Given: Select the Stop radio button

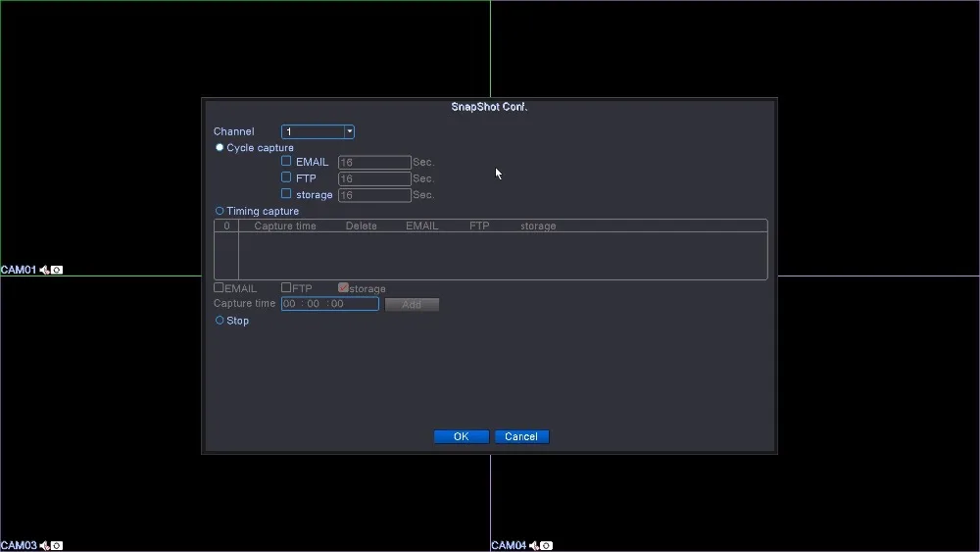Looking at the screenshot, I should tap(220, 320).
